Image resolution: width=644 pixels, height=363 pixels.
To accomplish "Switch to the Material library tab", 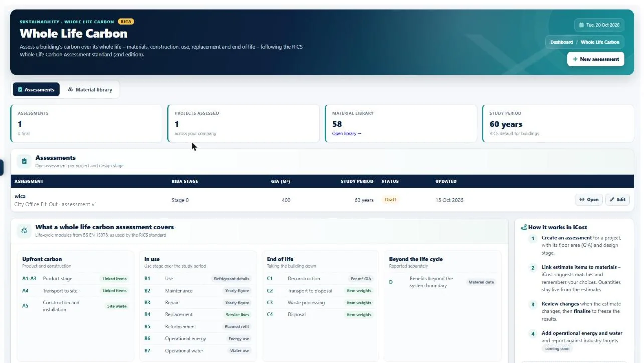I will (90, 90).
